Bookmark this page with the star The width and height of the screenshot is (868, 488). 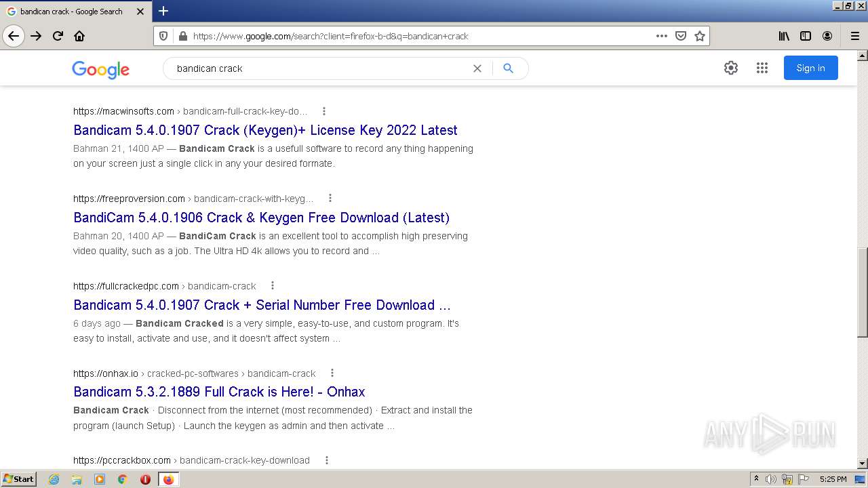pos(700,36)
